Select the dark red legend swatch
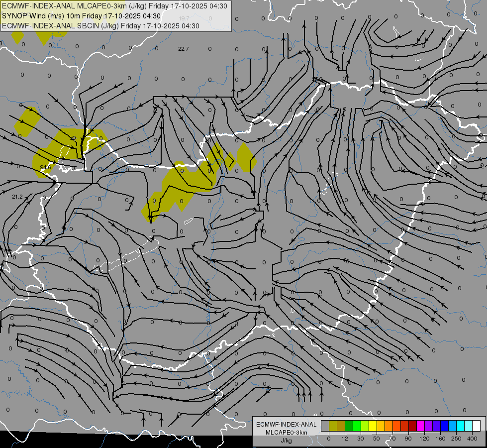 click(x=412, y=426)
